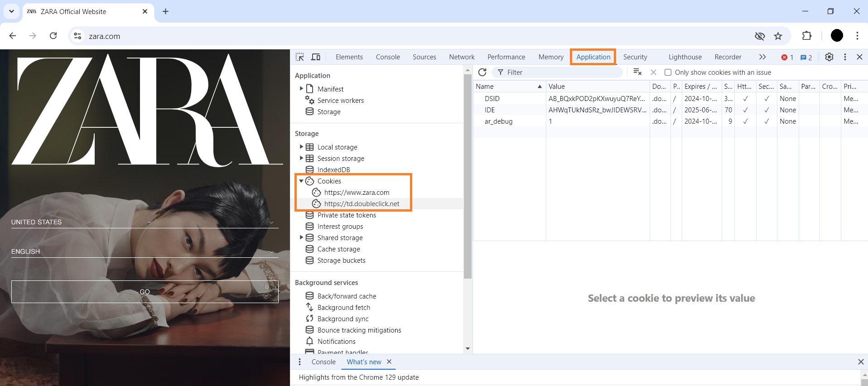868x386 pixels.
Task: Expand the Local storage tree item
Action: click(x=301, y=147)
